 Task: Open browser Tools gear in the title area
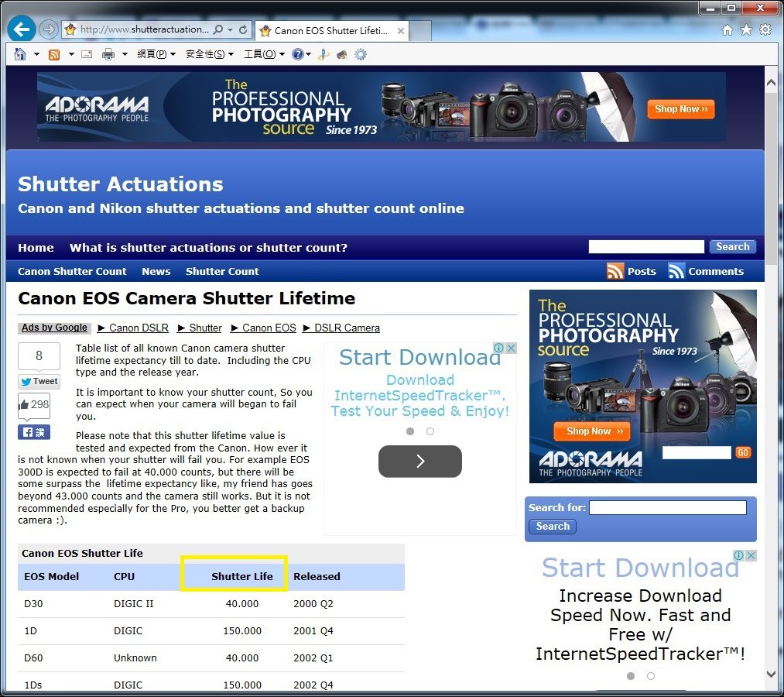(765, 29)
